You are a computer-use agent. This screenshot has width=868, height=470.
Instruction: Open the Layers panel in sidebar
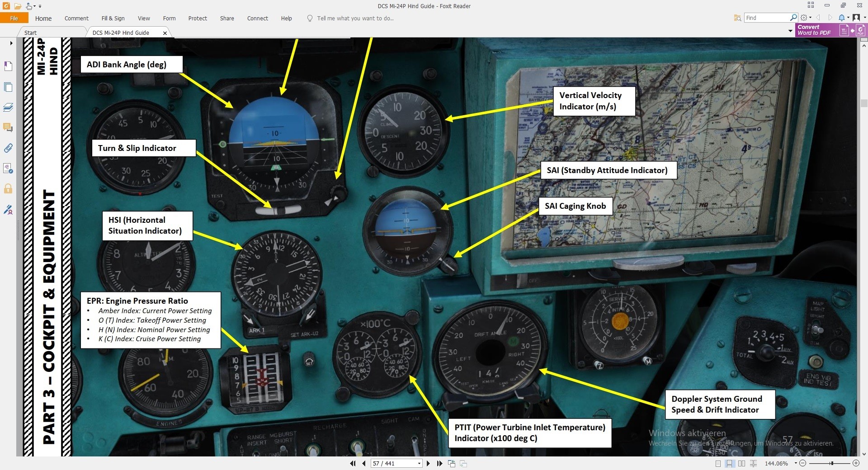(x=8, y=107)
